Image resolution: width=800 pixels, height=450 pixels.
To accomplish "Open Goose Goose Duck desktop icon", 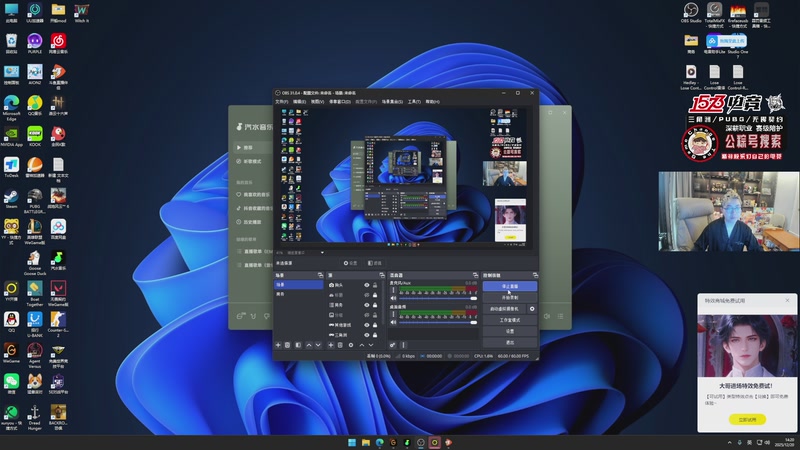I will point(35,263).
